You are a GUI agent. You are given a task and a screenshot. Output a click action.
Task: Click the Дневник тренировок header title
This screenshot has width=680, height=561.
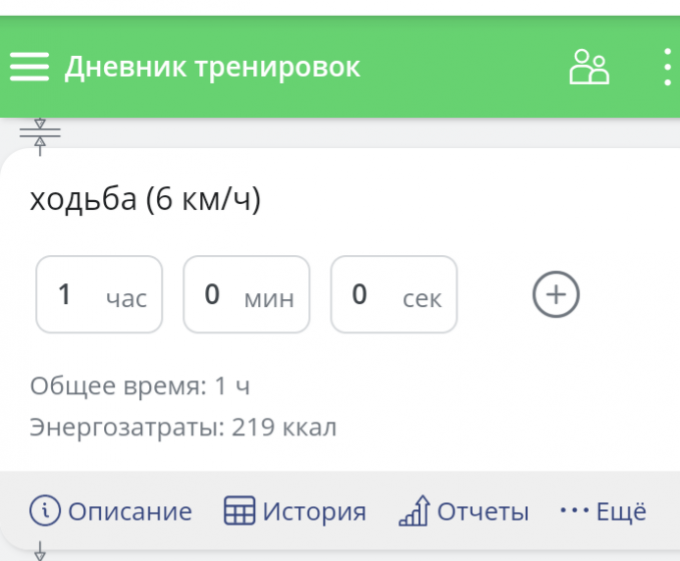pyautogui.click(x=212, y=67)
